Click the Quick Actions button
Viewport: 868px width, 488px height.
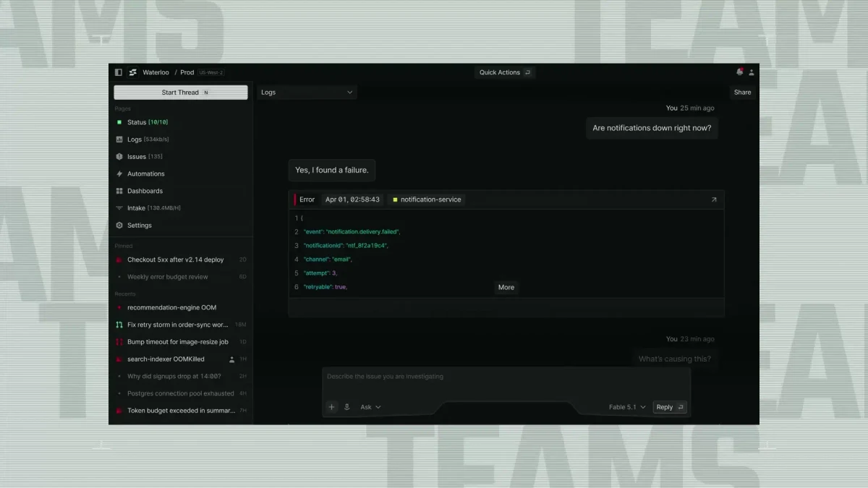point(504,72)
